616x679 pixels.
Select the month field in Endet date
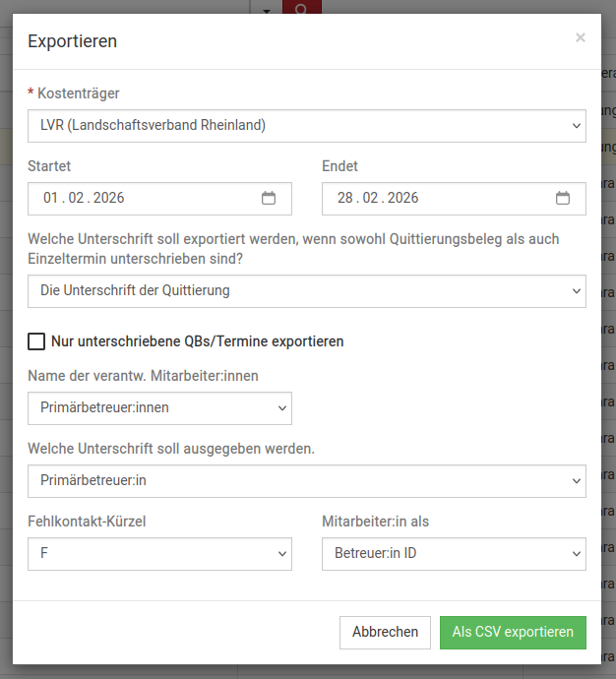370,199
